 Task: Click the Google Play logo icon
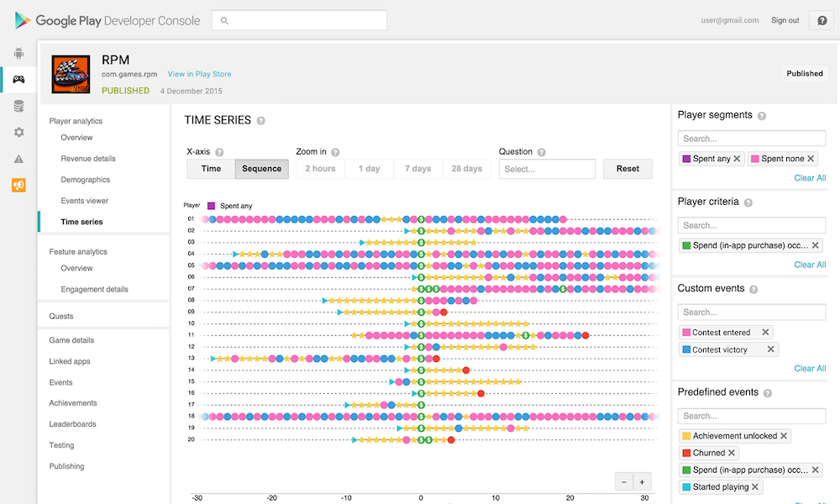click(23, 20)
